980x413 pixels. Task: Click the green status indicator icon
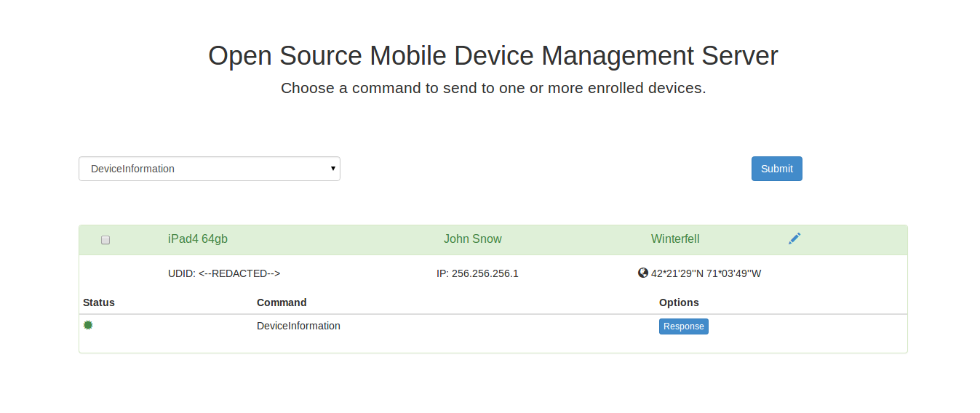click(88, 325)
